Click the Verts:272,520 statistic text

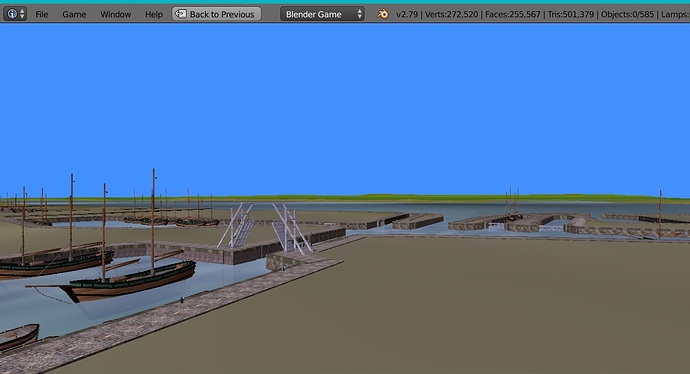click(x=451, y=14)
